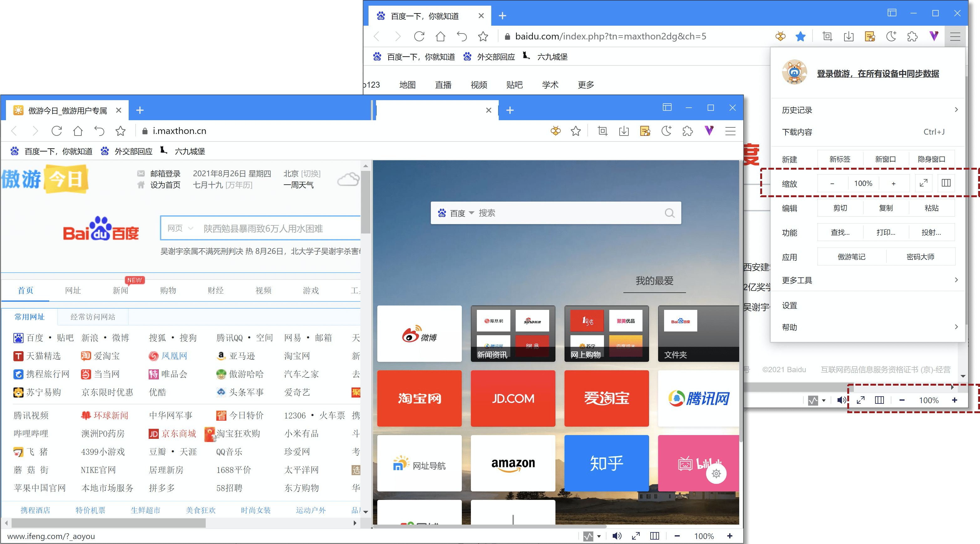Screen dimensions: 980x544
Task: Decrease zoom with minus in the menu zoom row
Action: tap(832, 183)
